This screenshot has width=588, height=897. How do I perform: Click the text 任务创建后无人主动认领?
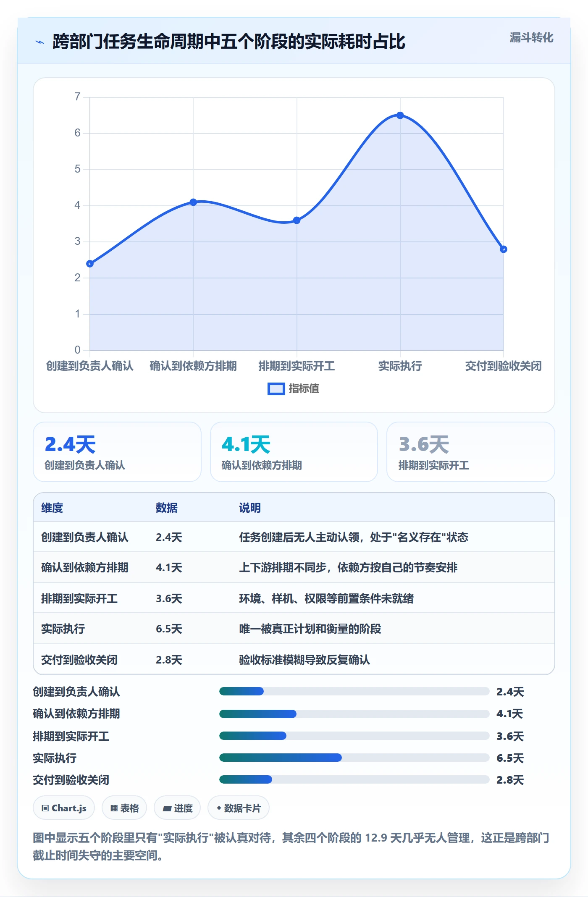point(299,537)
